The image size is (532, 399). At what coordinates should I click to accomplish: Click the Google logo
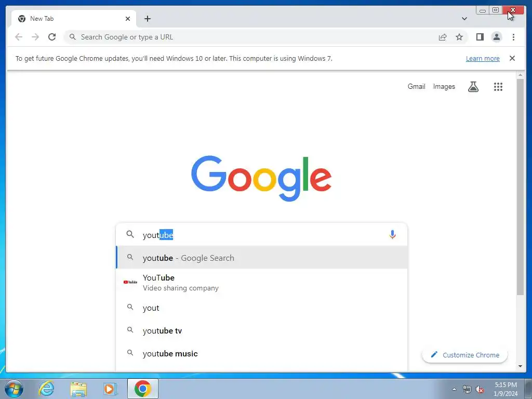click(261, 178)
